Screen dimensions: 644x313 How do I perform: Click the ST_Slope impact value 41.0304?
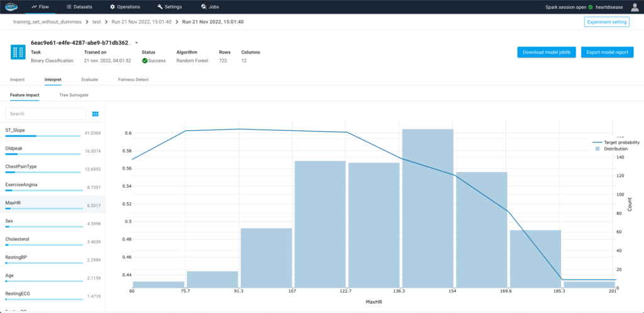pos(92,134)
